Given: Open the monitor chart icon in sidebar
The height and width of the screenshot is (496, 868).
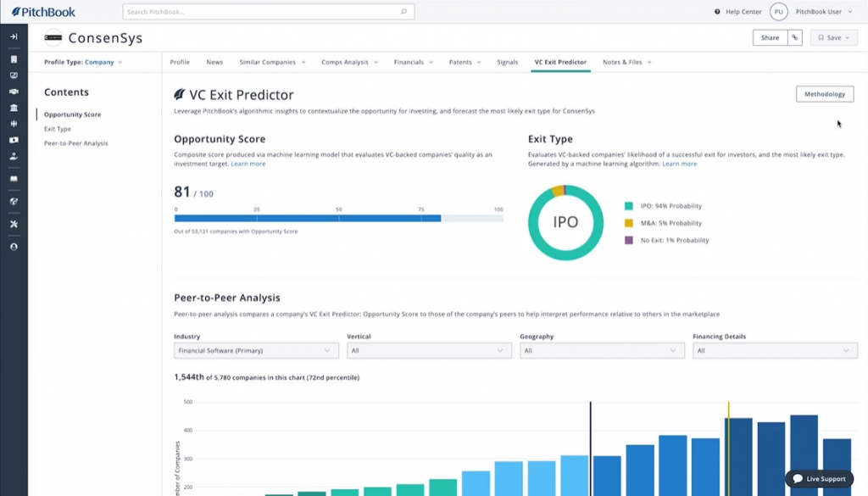Looking at the screenshot, I should 14,75.
